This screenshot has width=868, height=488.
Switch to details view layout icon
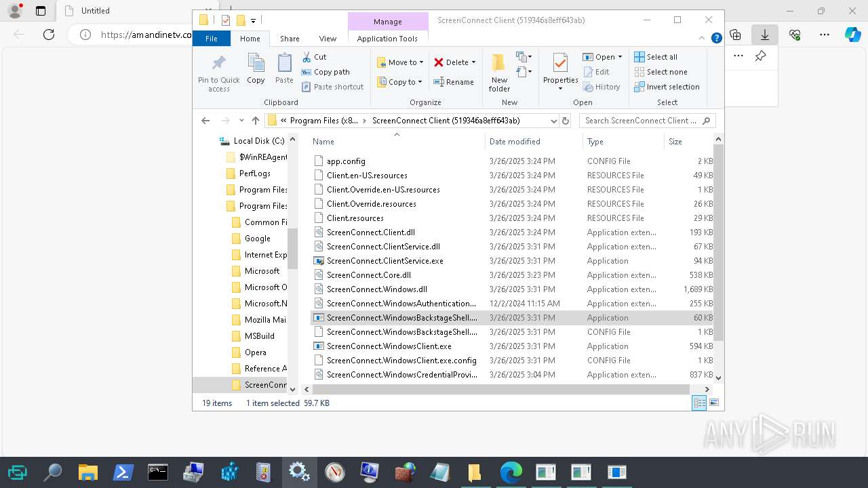click(x=699, y=403)
